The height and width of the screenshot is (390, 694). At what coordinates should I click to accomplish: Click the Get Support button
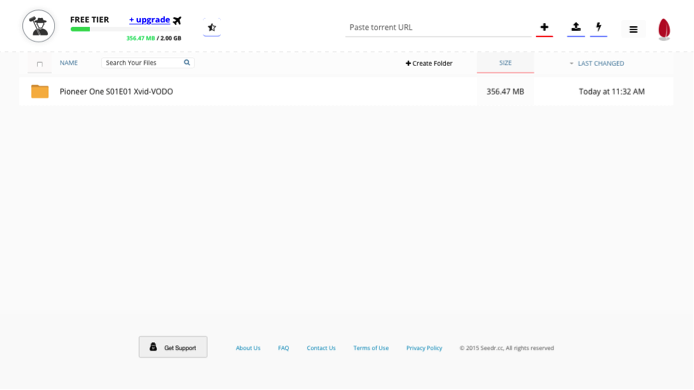tap(173, 347)
